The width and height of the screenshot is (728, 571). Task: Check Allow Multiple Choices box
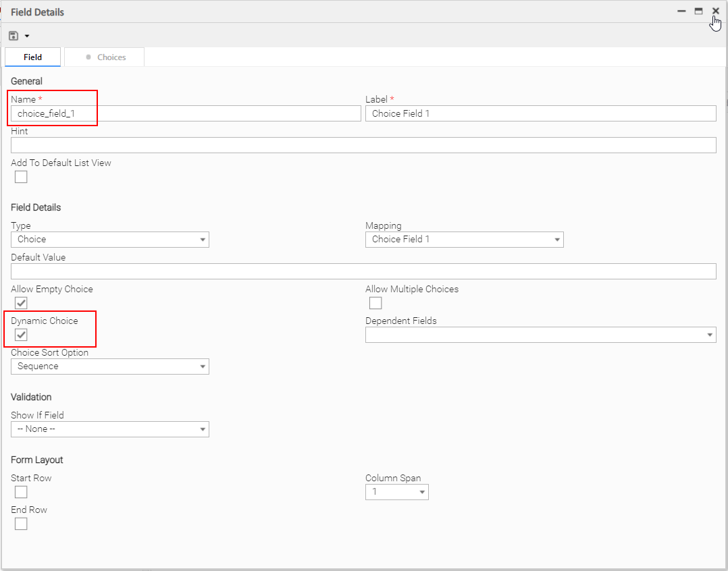tap(375, 303)
